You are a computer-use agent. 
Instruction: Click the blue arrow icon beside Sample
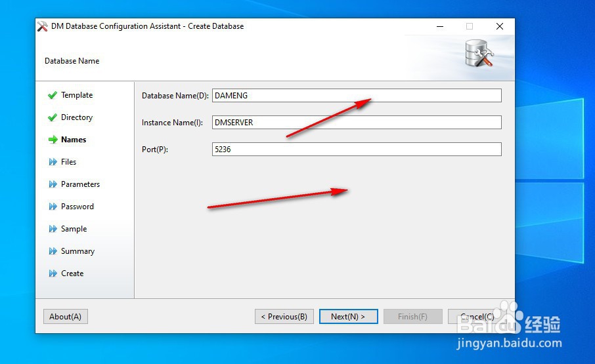pyautogui.click(x=53, y=229)
